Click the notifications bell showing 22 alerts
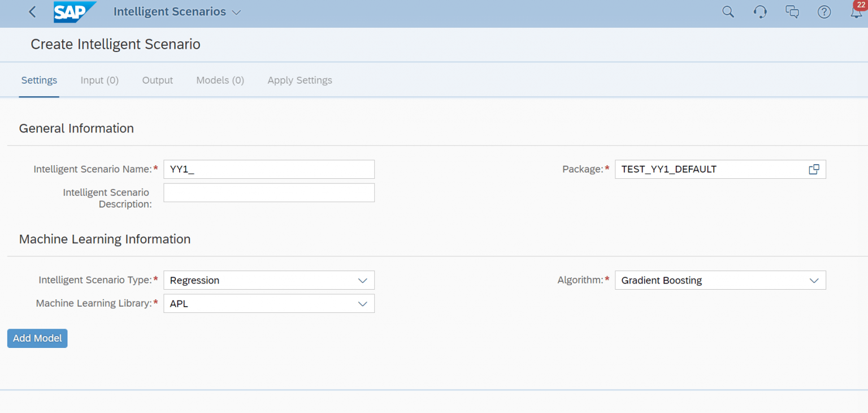 856,11
